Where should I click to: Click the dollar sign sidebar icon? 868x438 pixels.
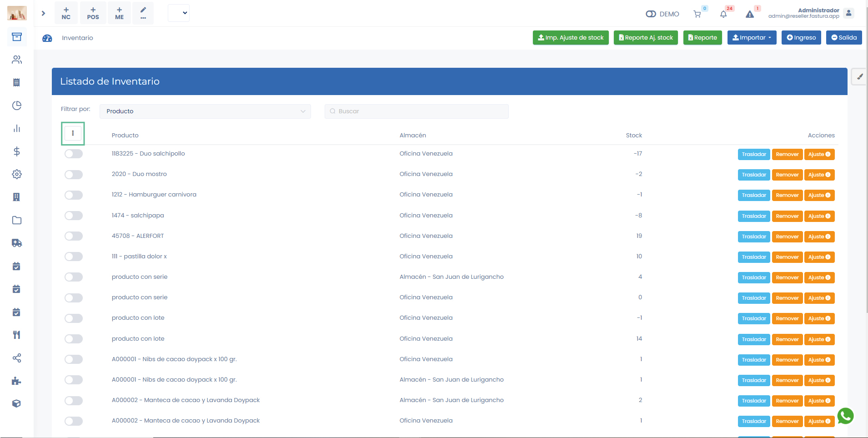point(17,151)
